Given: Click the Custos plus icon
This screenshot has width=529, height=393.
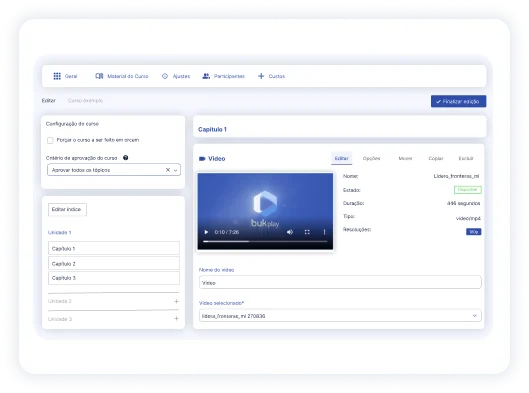Looking at the screenshot, I should coord(261,76).
